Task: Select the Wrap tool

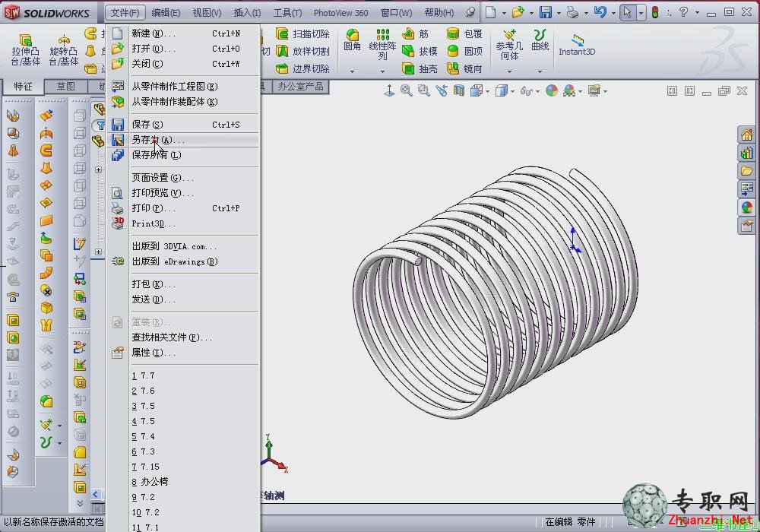Action: 464,33
